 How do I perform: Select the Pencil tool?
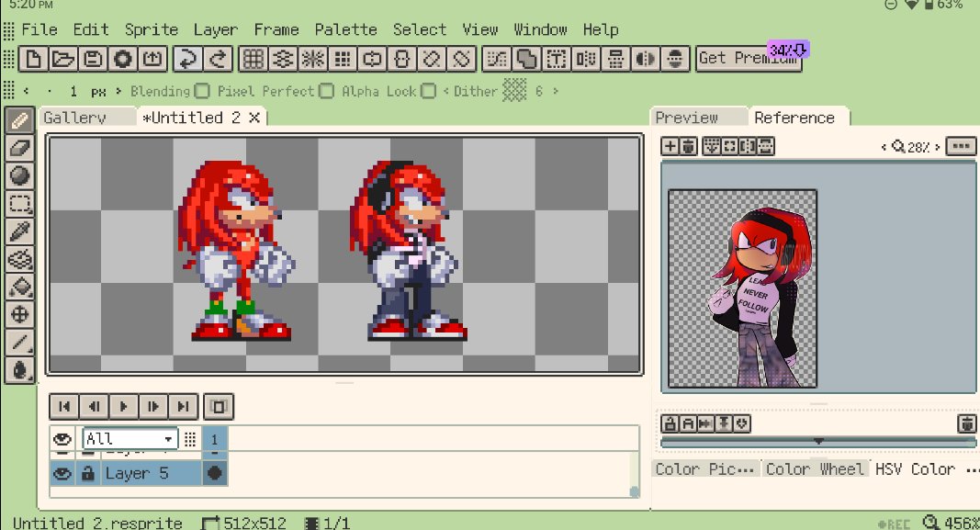click(19, 120)
